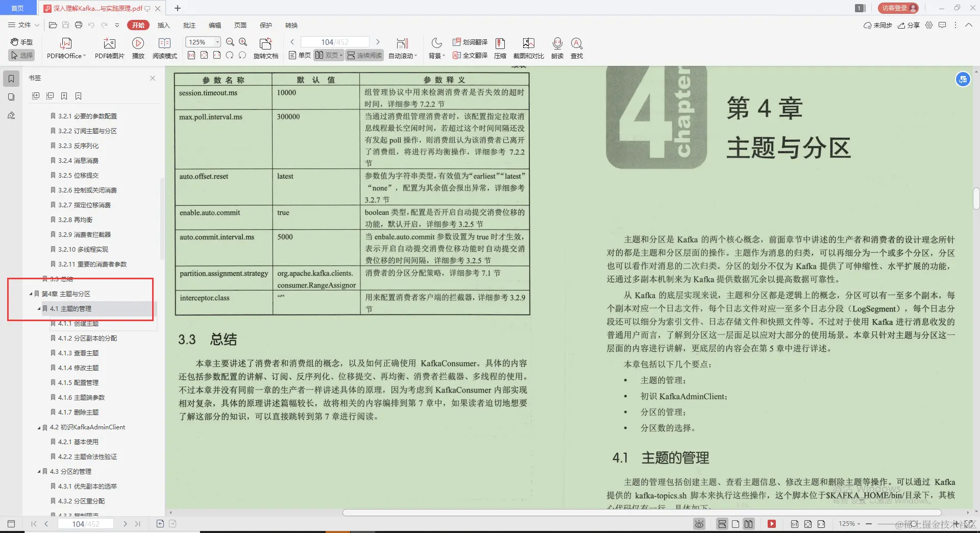
Task: Open the 截图和对比 screenshot compare tool
Action: [528, 47]
